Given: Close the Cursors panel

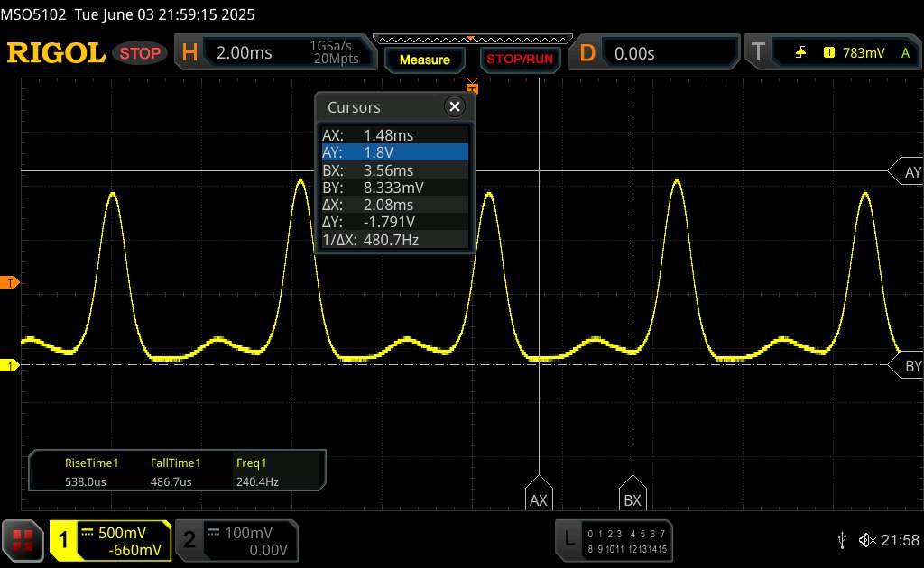Looking at the screenshot, I should [454, 107].
